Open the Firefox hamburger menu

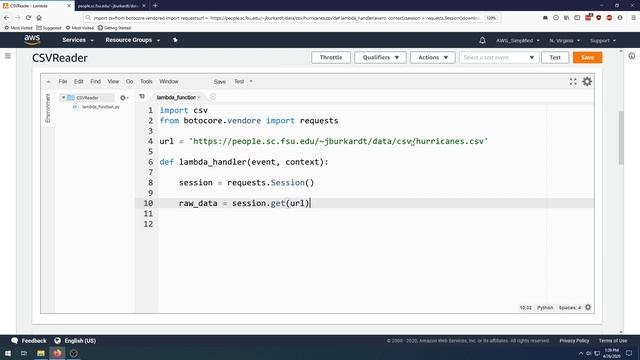(x=633, y=18)
